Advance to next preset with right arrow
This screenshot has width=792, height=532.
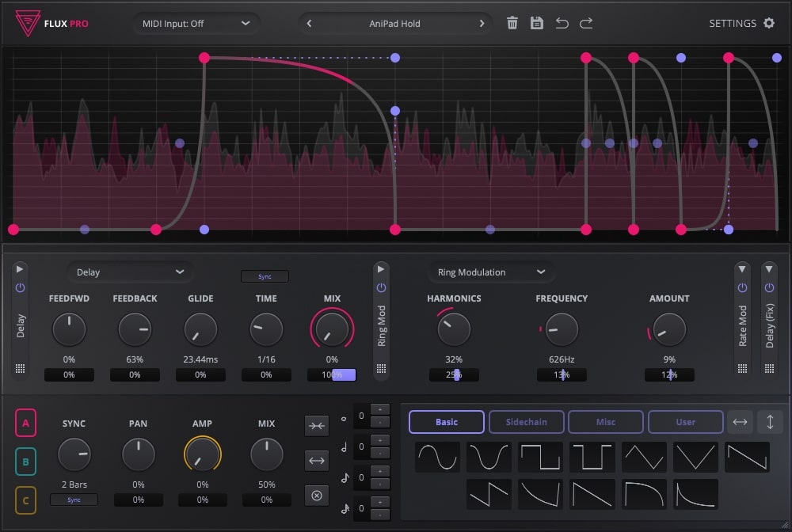482,23
